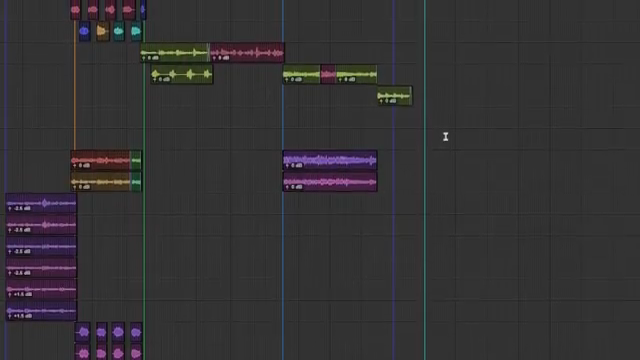The image size is (640, 360).
Task: Select the green tail segment of the tan clip
Action: coord(136,182)
